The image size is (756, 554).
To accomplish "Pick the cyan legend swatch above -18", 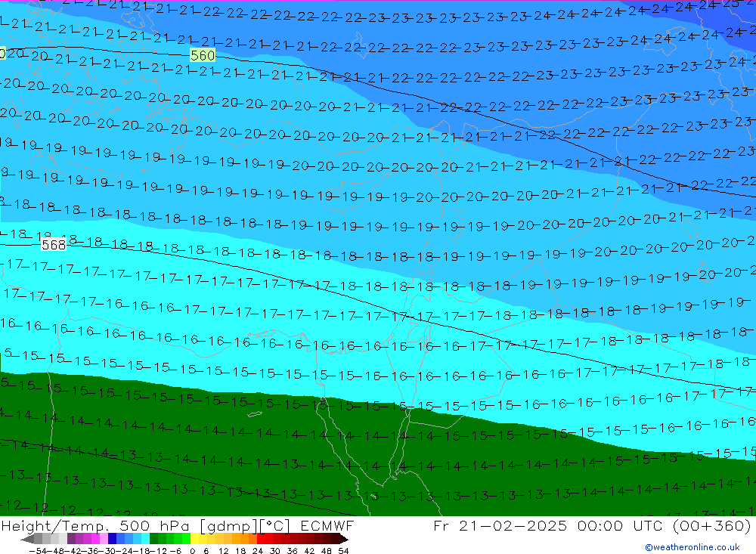I will 145,539.
